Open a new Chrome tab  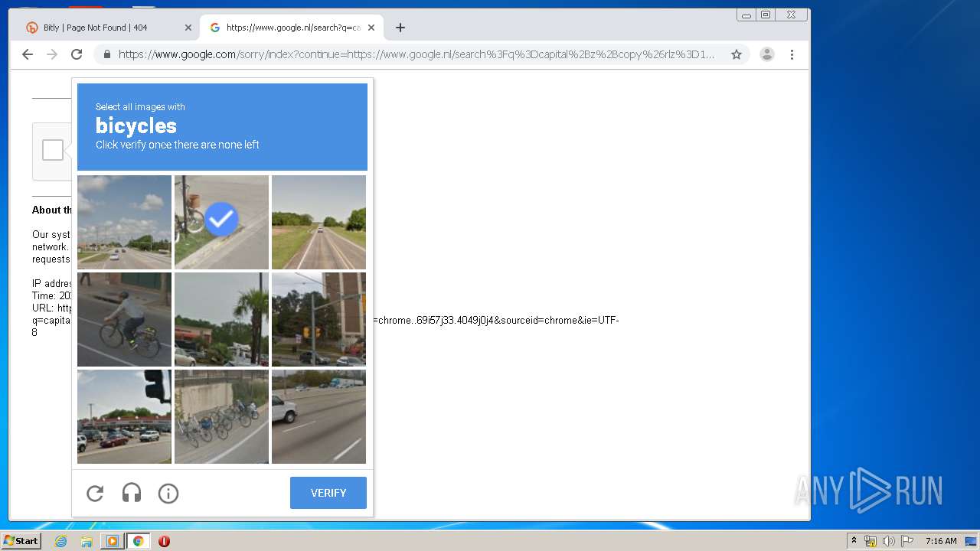(x=400, y=28)
